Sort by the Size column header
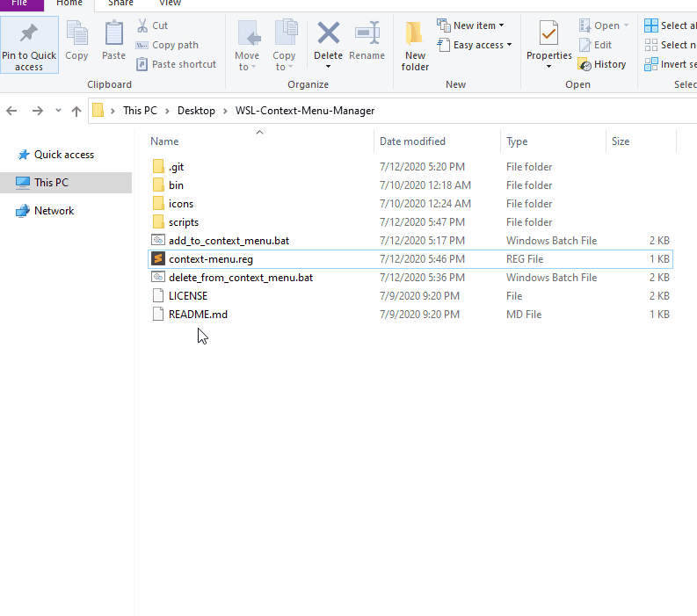 tap(621, 141)
